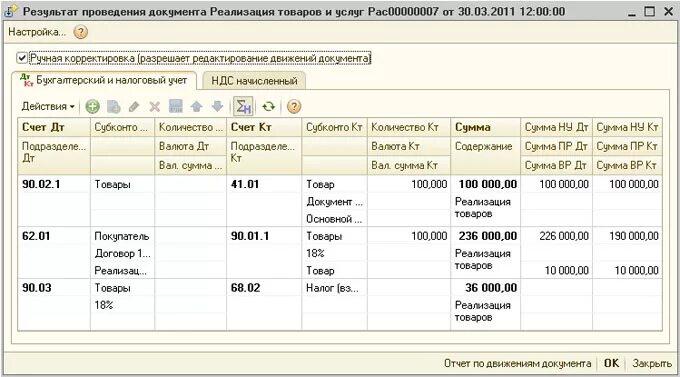Image resolution: width=680 pixels, height=377 pixels.
Task: Open help icon in the table toolbar
Action: [x=294, y=106]
